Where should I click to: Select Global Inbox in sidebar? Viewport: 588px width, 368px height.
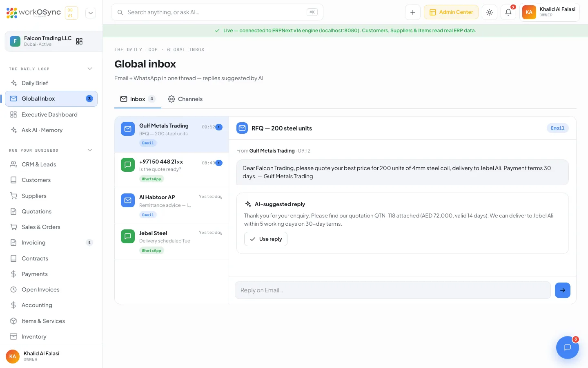51,99
